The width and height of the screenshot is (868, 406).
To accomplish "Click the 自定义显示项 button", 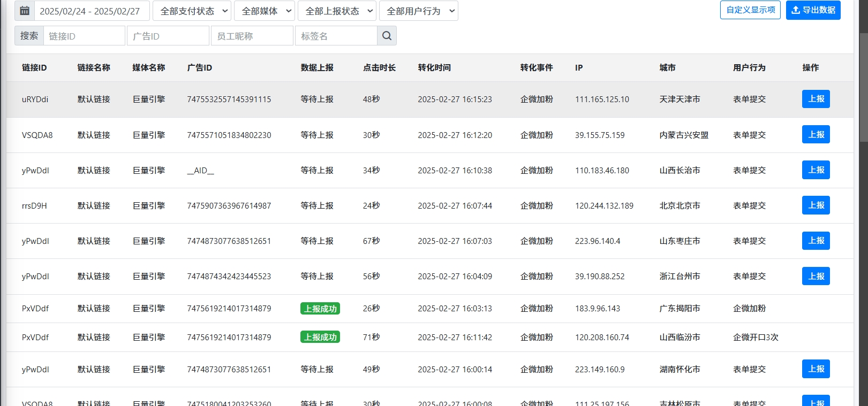I will point(750,10).
